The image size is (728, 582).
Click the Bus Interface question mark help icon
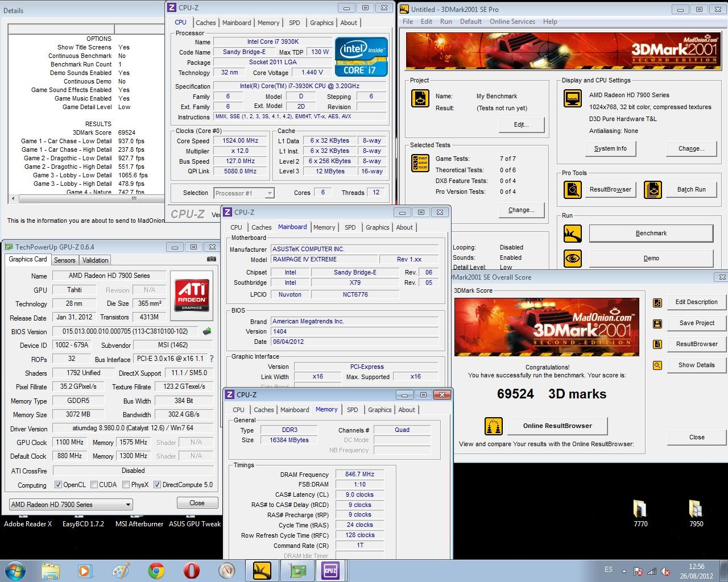[x=212, y=359]
